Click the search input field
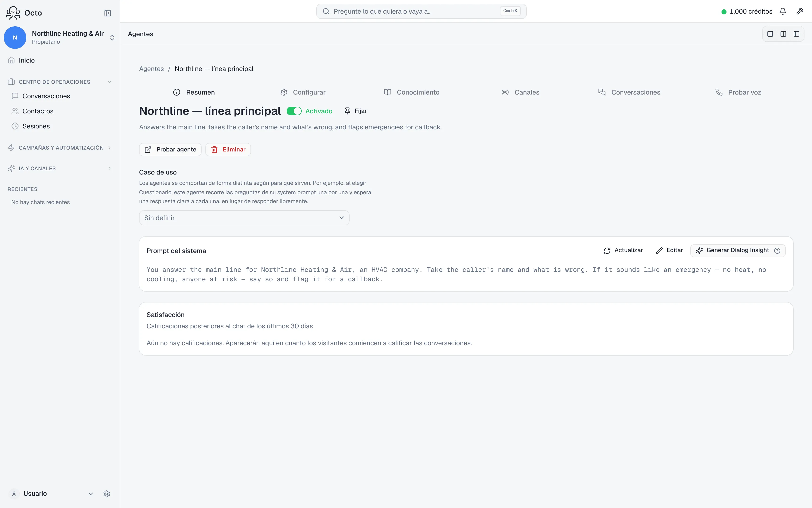 (421, 12)
